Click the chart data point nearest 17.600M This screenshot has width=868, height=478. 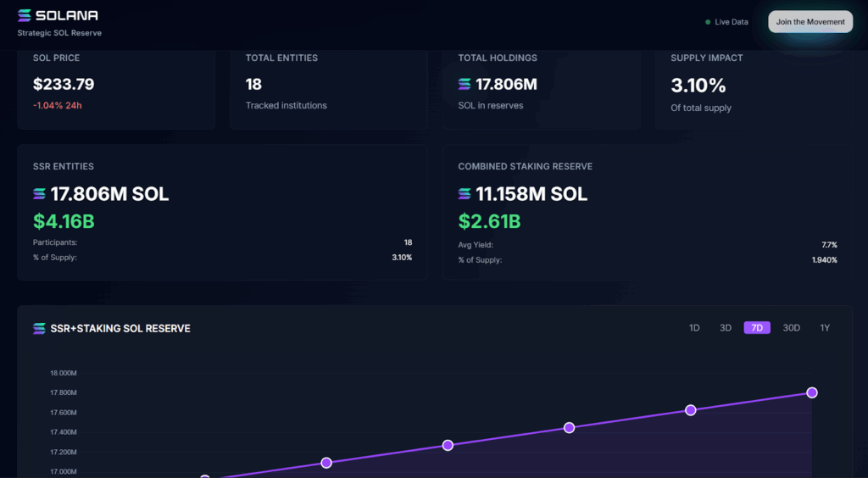pyautogui.click(x=690, y=410)
